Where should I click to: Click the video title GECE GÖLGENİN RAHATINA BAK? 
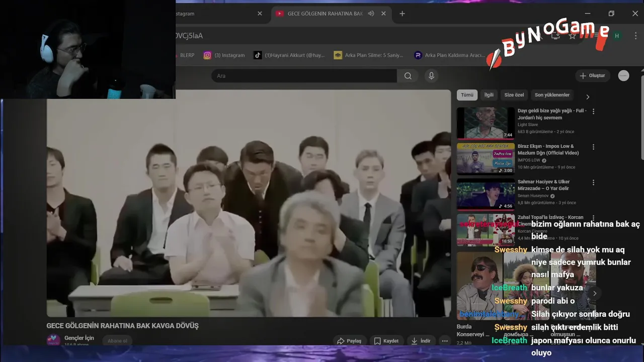[122, 326]
